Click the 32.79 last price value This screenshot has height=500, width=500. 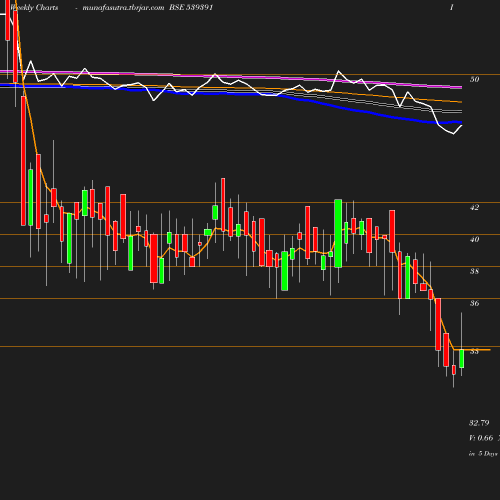point(479,423)
